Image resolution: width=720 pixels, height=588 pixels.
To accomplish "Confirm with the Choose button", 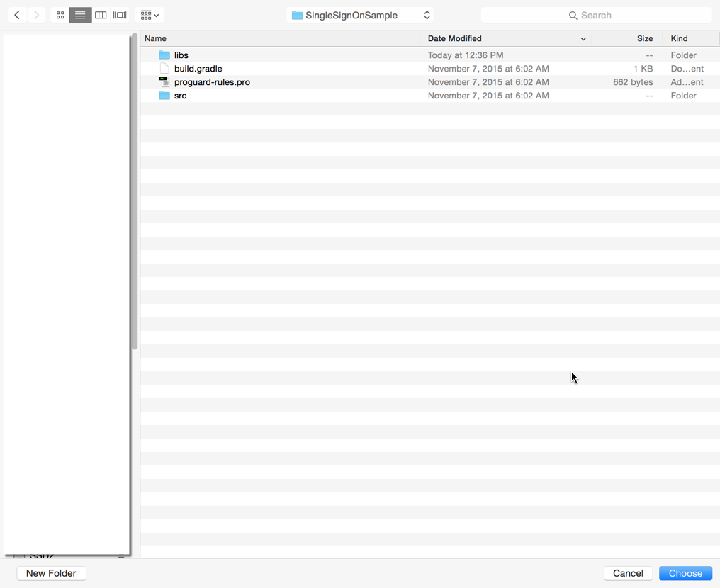I will pos(685,573).
